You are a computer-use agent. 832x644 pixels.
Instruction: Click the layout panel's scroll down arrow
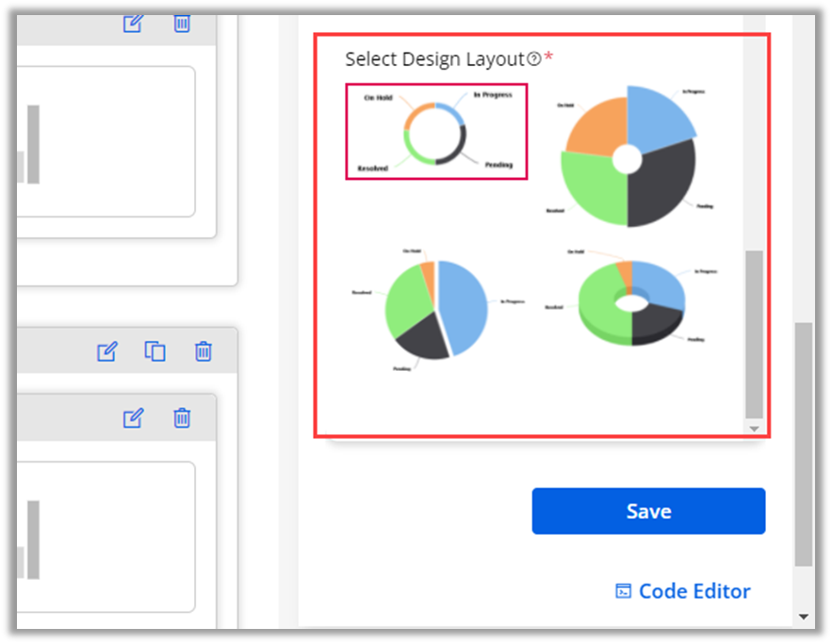754,428
